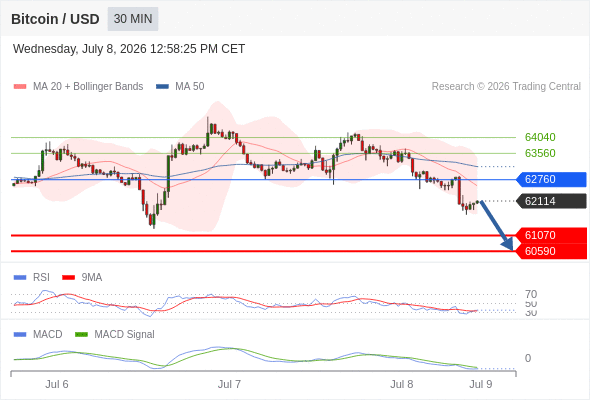Click the 9MA legend label
Viewport: 590px width, 400px height.
click(92, 278)
